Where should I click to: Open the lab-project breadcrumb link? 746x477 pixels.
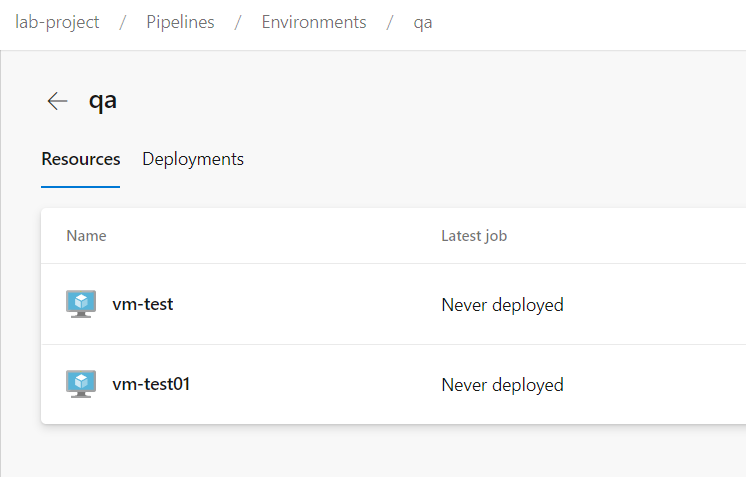click(57, 22)
